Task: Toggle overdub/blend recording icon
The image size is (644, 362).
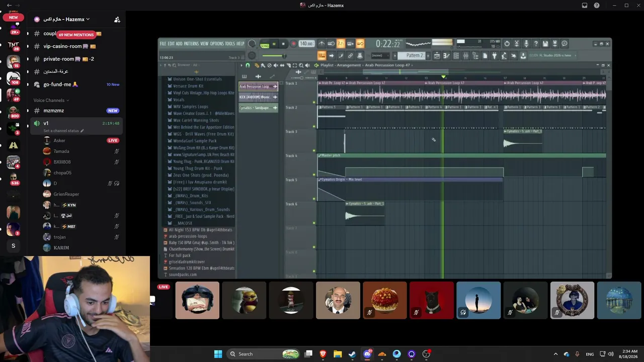Action: 350,44
